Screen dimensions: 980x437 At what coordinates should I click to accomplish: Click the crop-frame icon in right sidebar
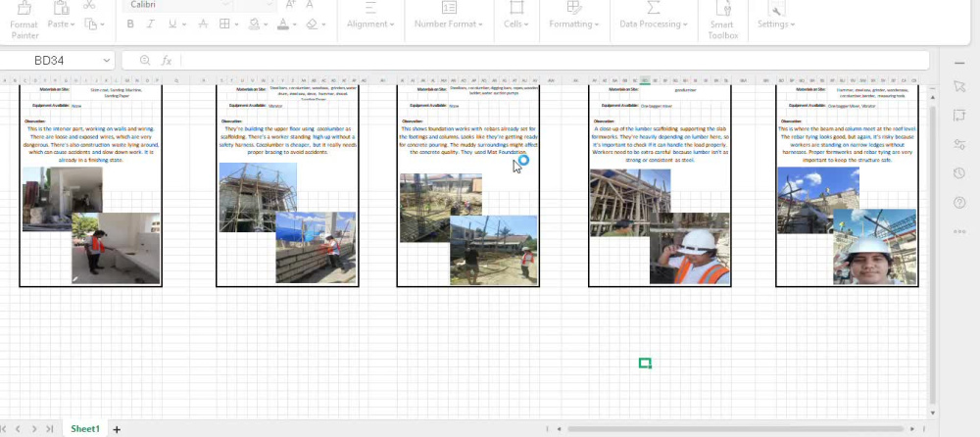pos(959,115)
